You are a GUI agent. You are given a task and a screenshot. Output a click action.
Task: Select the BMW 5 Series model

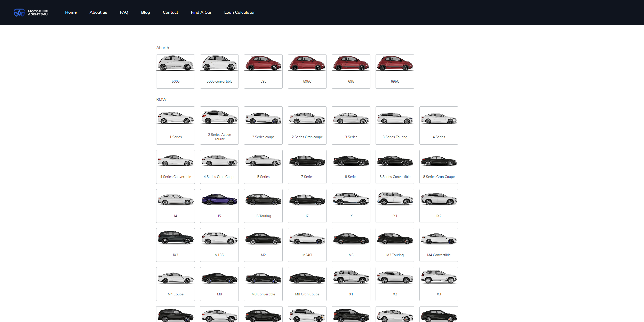(x=263, y=167)
